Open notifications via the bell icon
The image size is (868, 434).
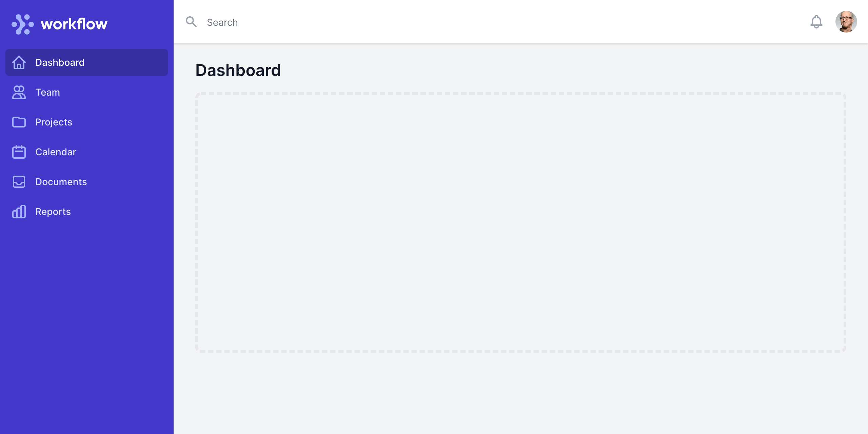click(816, 22)
